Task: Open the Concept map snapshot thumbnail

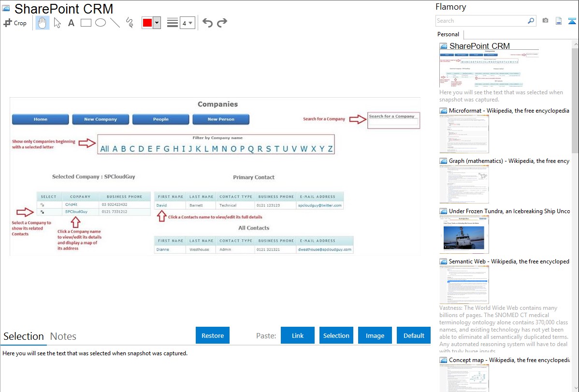Action: [x=464, y=378]
